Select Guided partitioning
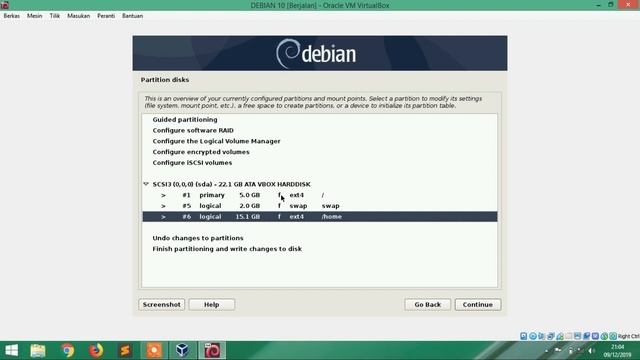640x360 pixels. click(185, 120)
